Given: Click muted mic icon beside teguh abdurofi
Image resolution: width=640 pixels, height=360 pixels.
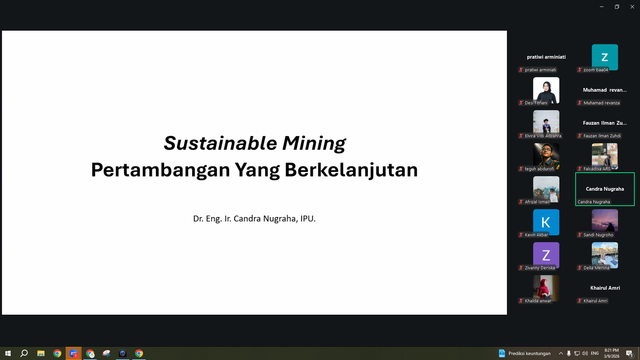Looking at the screenshot, I should (x=521, y=169).
